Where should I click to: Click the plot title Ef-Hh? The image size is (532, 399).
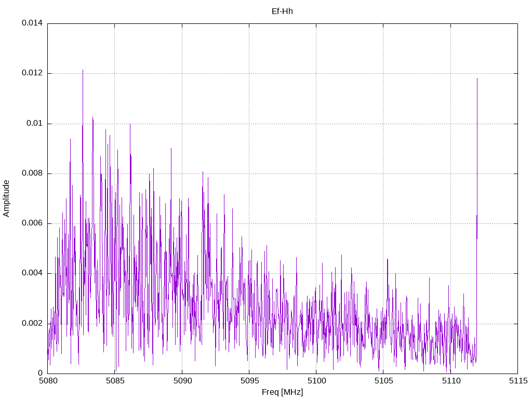pyautogui.click(x=282, y=11)
